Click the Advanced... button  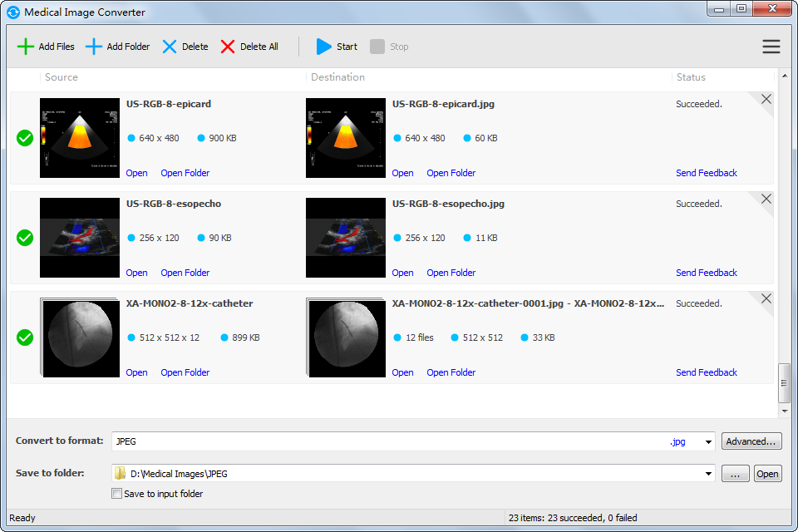(x=751, y=441)
